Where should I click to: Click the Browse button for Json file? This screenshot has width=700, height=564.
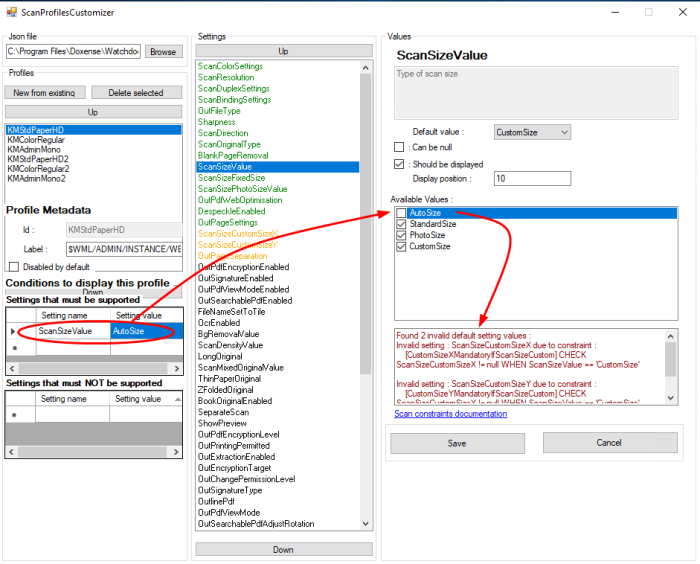[x=163, y=51]
